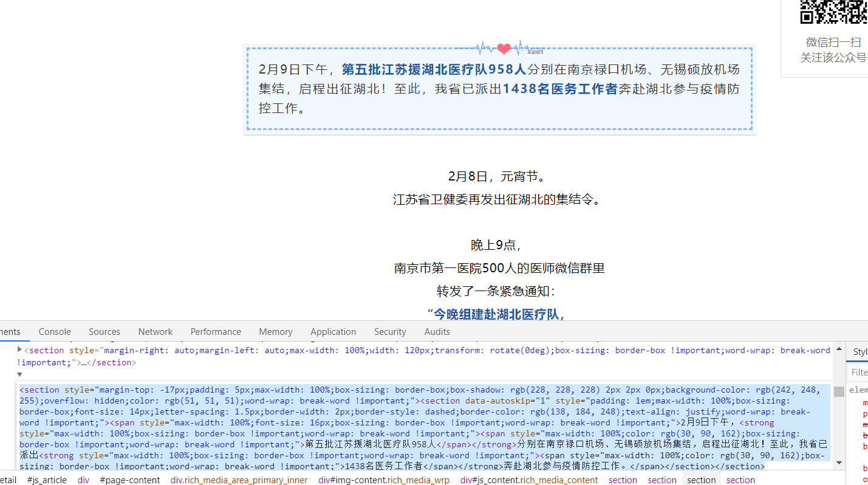Image resolution: width=868 pixels, height=485 pixels.
Task: Click the scrollbar up arrow in Elements panel
Action: click(x=839, y=349)
